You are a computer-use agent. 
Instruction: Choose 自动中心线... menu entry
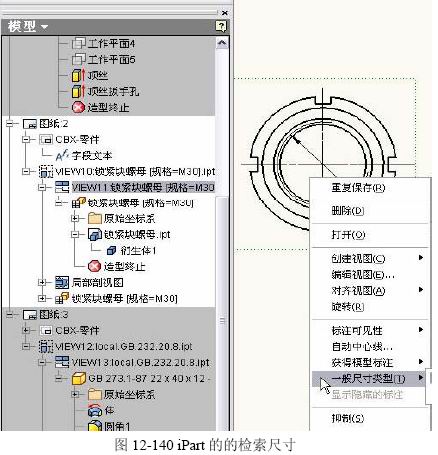pyautogui.click(x=362, y=347)
